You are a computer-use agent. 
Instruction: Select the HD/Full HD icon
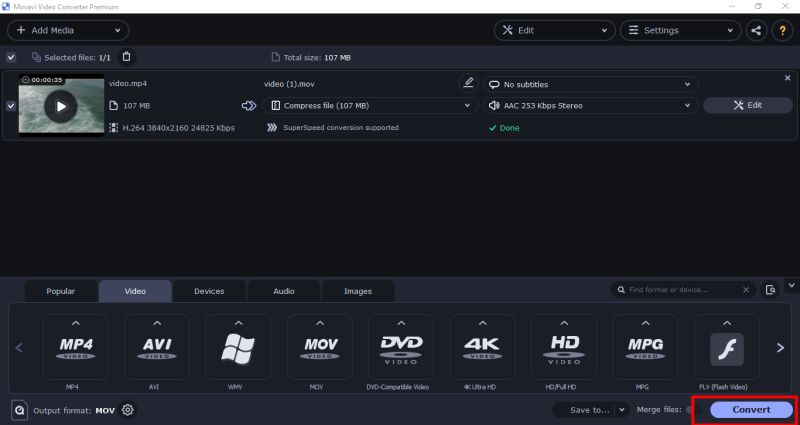(x=564, y=347)
